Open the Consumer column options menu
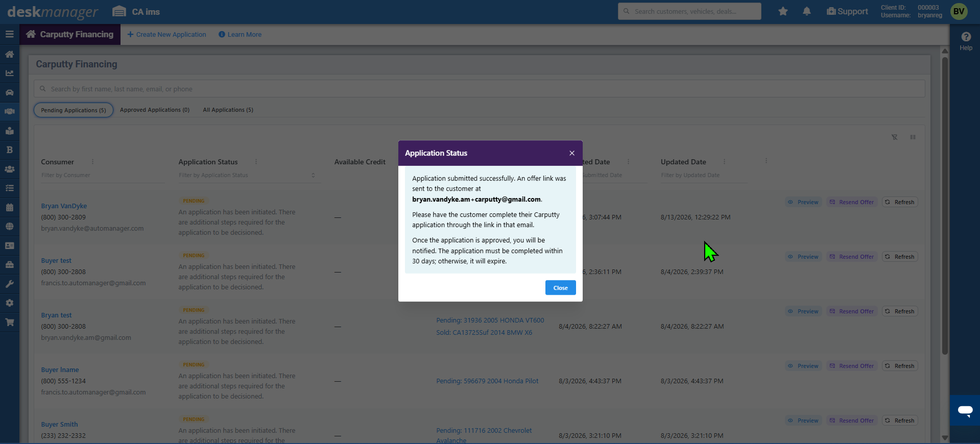 pyautogui.click(x=92, y=162)
